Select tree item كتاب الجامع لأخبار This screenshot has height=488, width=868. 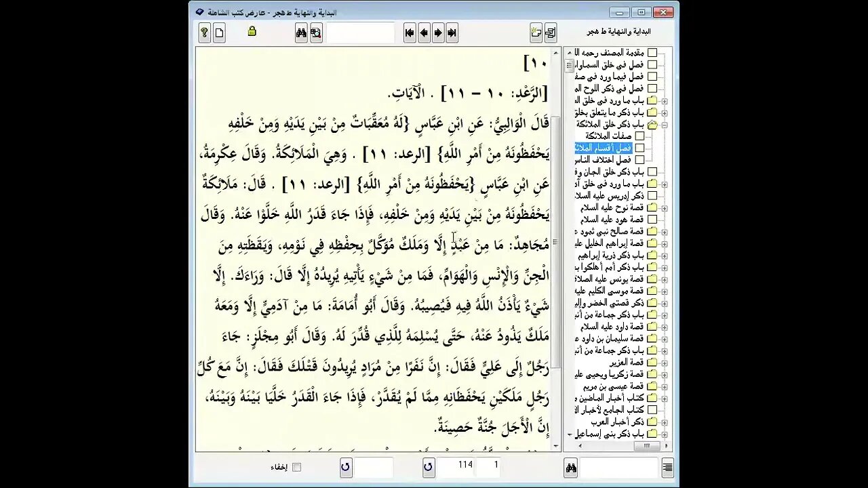pyautogui.click(x=610, y=409)
